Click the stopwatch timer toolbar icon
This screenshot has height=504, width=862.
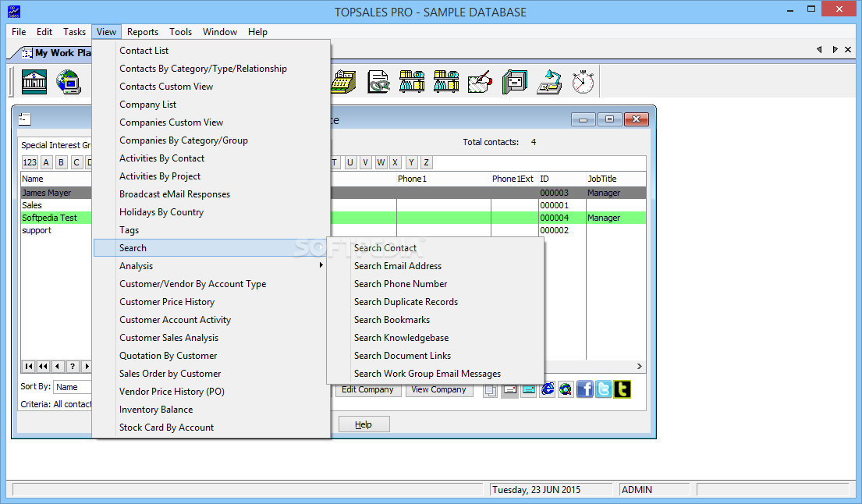click(583, 82)
